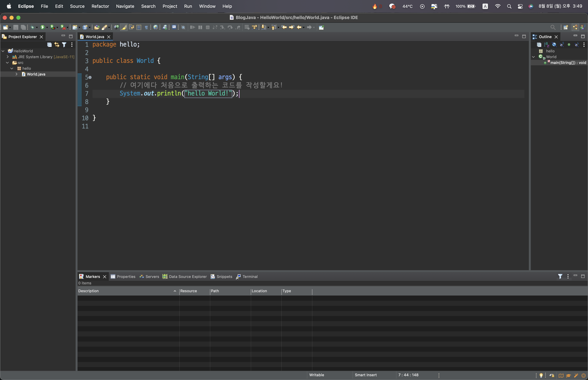Image resolution: width=588 pixels, height=380 pixels.
Task: Toggle Hide Static Members in Outline
Action: [x=562, y=45]
